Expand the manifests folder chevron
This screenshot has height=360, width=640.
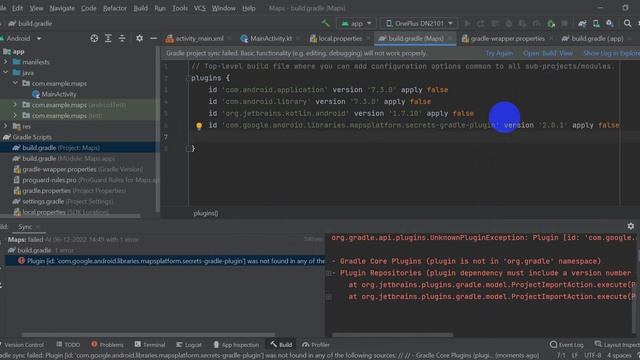coord(6,62)
